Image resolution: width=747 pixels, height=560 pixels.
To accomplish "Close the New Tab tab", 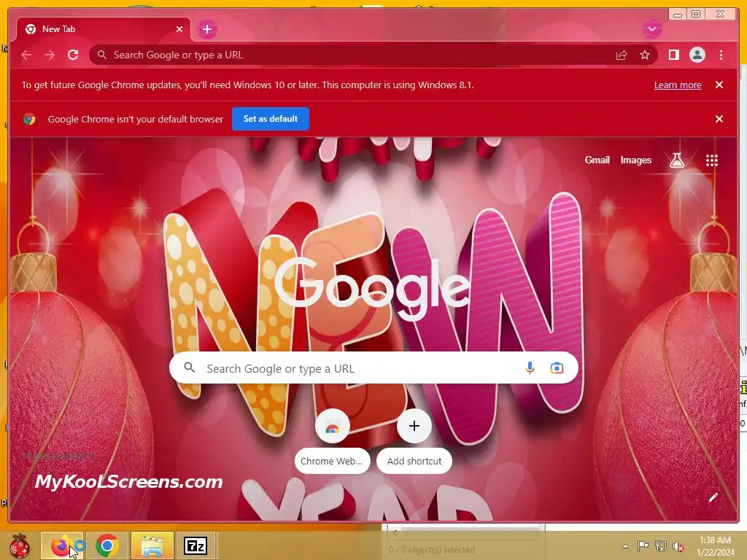I will click(x=179, y=29).
